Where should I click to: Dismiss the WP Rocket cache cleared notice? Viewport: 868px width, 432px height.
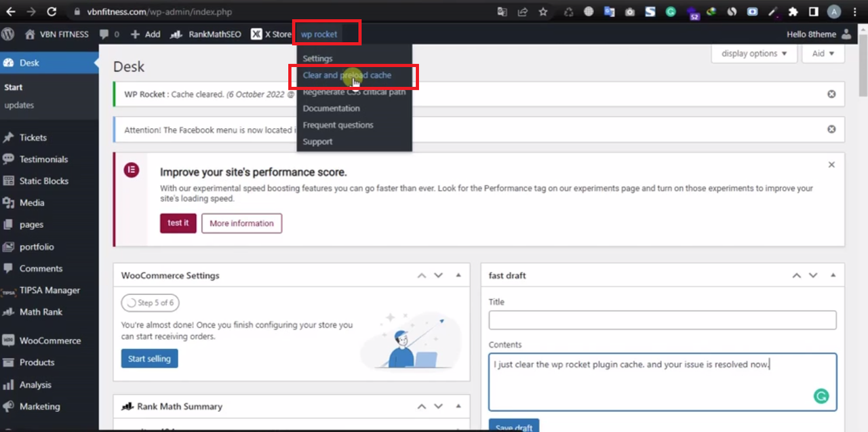click(831, 94)
